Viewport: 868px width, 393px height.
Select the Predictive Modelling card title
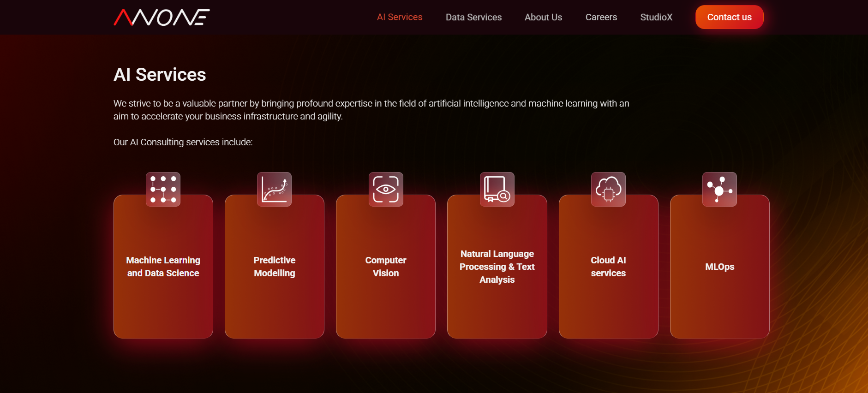click(x=275, y=267)
